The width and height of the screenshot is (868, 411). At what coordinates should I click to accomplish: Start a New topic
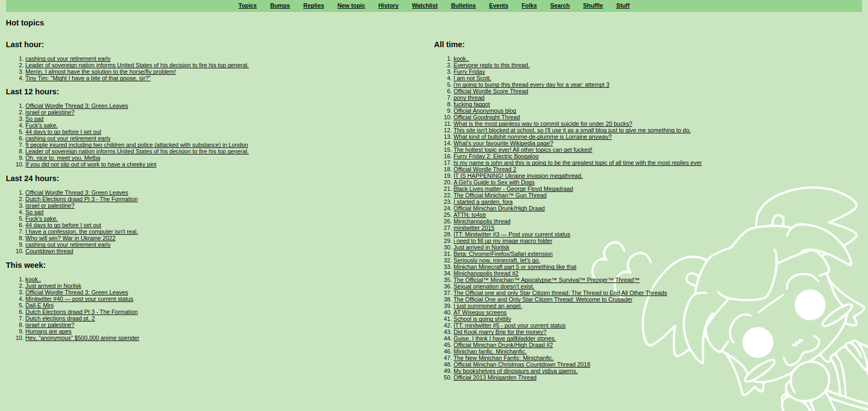(x=351, y=5)
